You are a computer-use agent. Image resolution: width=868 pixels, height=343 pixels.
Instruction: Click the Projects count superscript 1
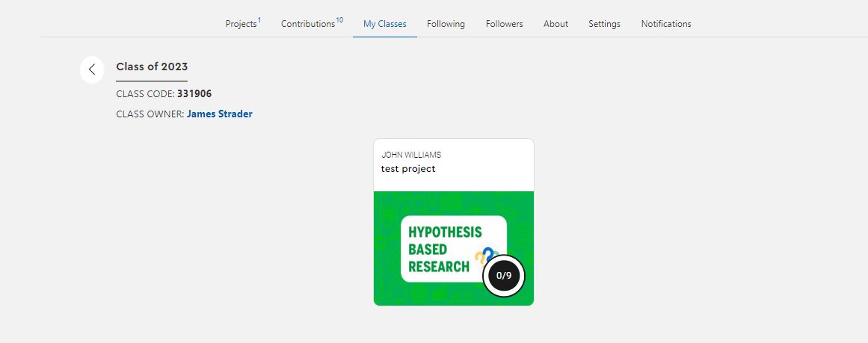point(259,20)
